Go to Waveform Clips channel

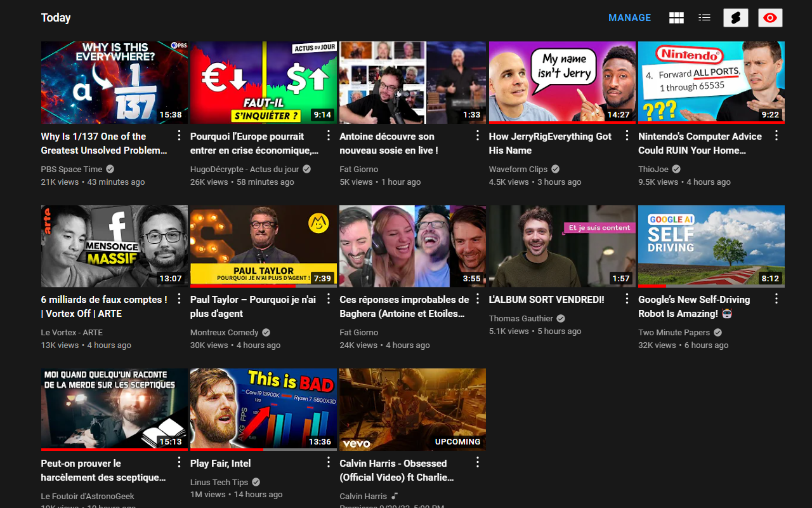[518, 169]
